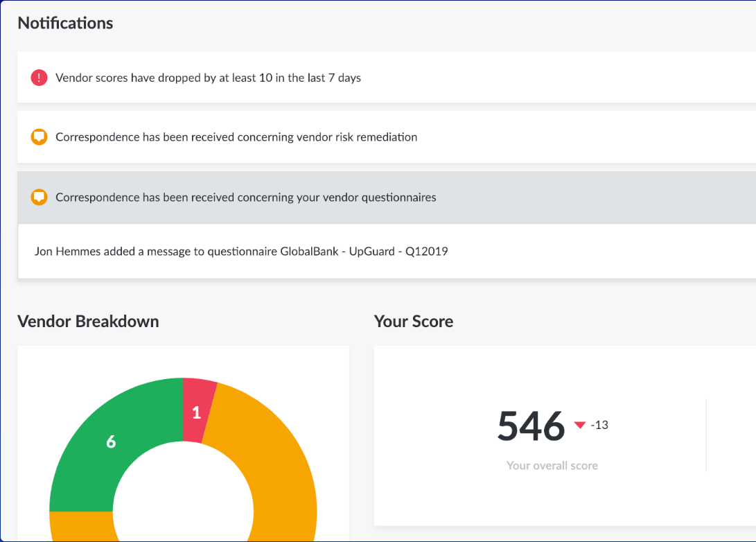Click the number 1 label in the chart
Viewport: 756px width, 542px height.
tap(196, 413)
